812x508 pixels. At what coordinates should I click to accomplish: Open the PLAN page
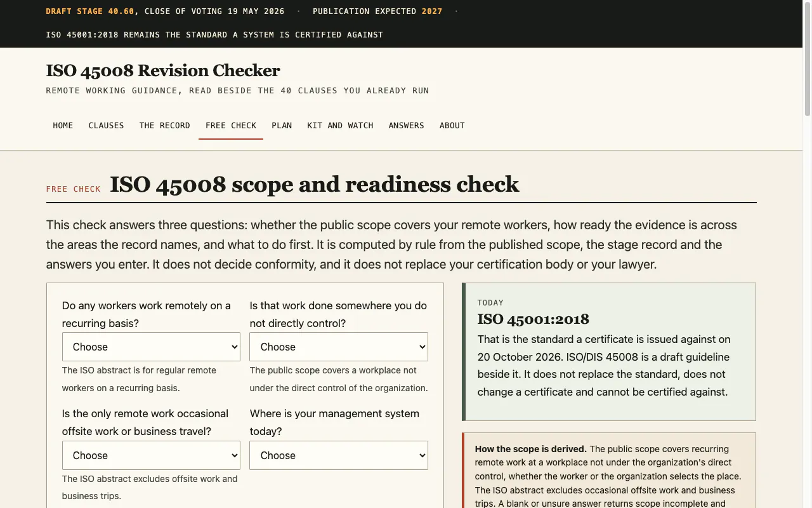coord(282,126)
